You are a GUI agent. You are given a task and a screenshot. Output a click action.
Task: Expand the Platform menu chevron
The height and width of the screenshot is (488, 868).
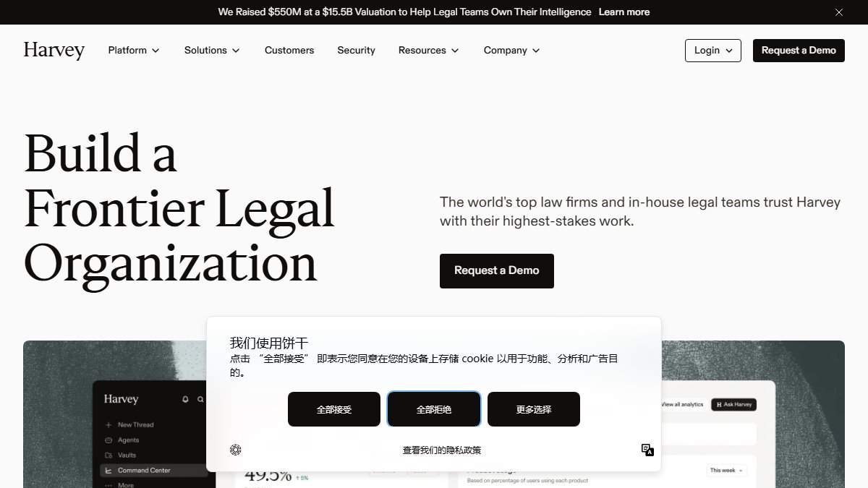pos(156,51)
